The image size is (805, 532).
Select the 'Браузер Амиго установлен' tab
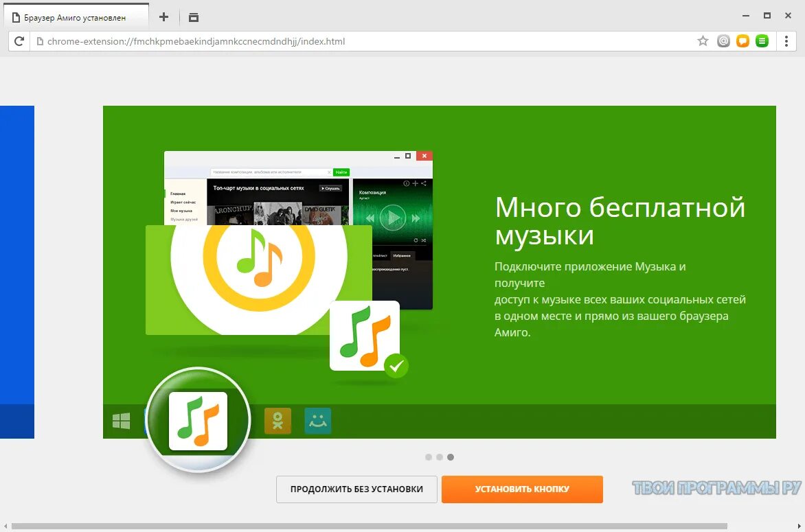pos(76,17)
